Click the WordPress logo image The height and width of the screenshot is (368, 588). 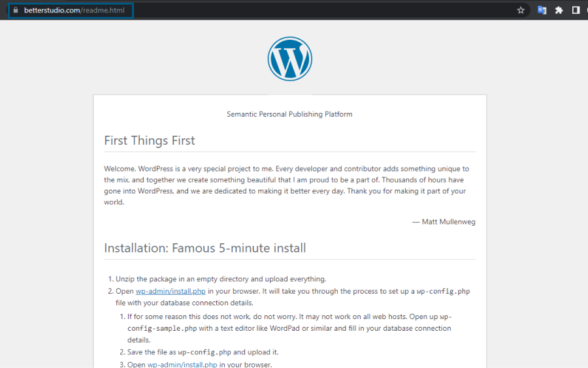point(290,59)
